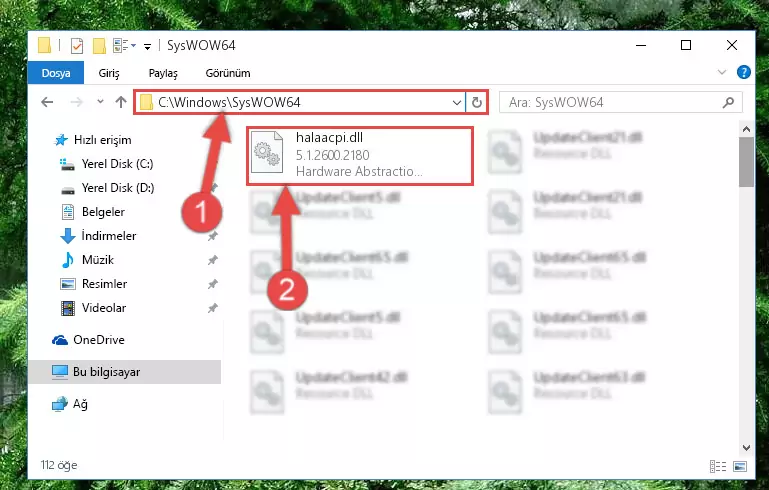Click the İndirmeler blue down-arrow icon
This screenshot has width=769, height=490.
68,236
